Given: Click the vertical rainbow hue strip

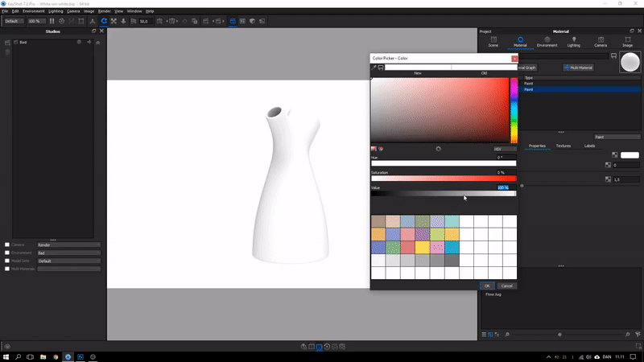Looking at the screenshot, I should coord(514,110).
